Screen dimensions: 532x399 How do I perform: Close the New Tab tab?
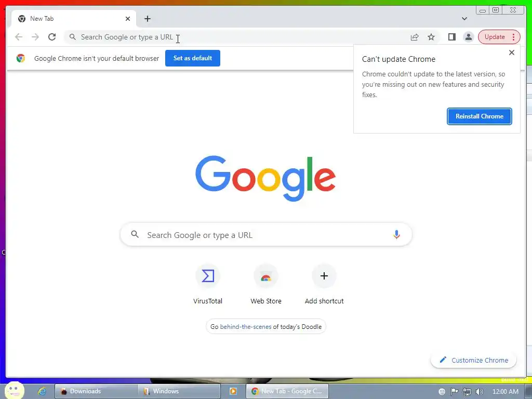tap(128, 19)
